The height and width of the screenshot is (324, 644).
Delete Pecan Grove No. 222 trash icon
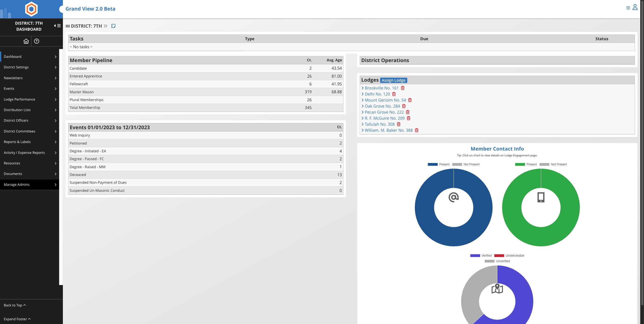[x=408, y=112]
